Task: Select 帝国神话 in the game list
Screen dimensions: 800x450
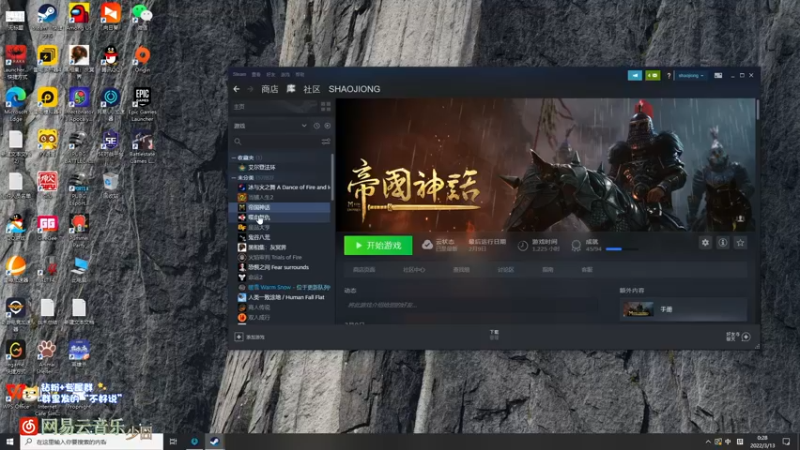Action: click(281, 207)
